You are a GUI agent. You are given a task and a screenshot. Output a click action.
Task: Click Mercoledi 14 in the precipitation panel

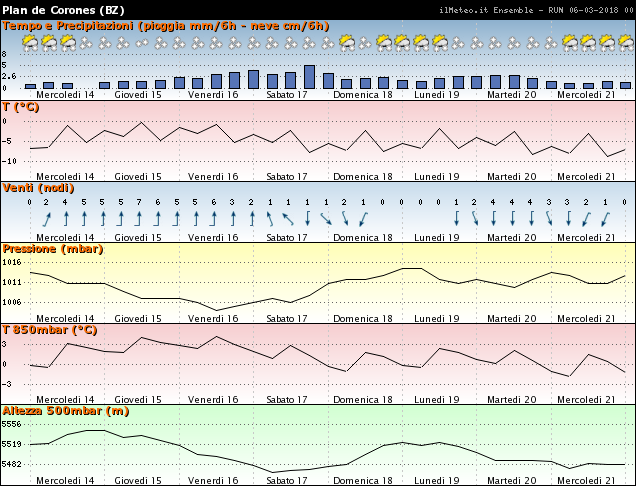[65, 95]
